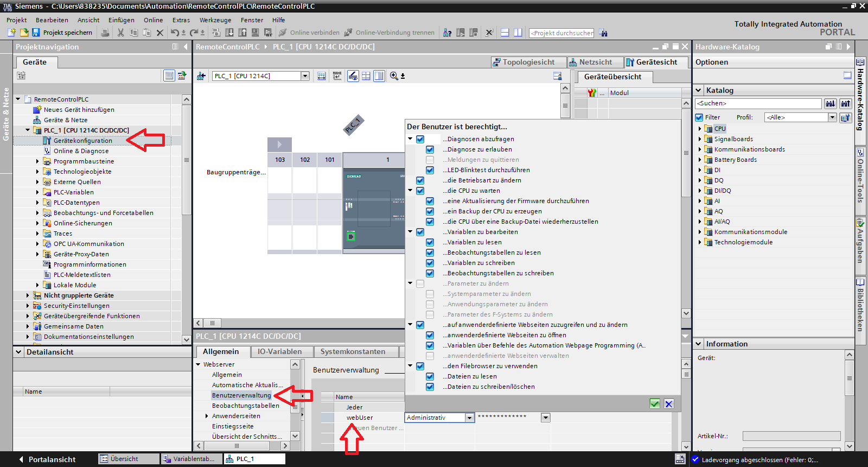Click the undo arrow icon
Image resolution: width=868 pixels, height=467 pixels.
pos(175,33)
